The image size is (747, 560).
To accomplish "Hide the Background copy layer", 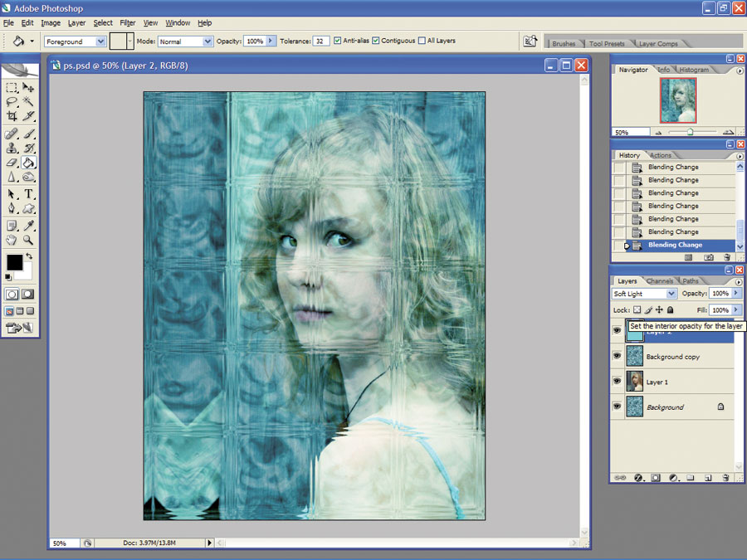I will click(x=617, y=356).
